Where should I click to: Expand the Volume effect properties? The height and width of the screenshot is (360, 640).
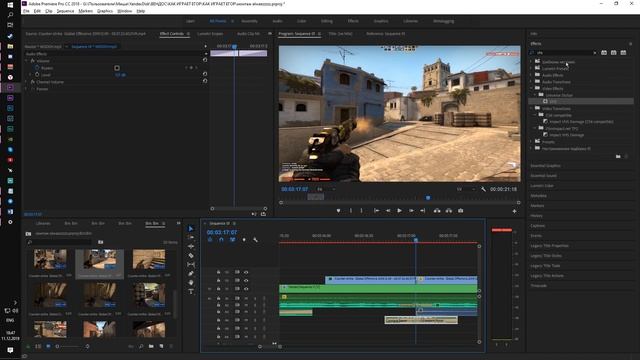click(27, 61)
